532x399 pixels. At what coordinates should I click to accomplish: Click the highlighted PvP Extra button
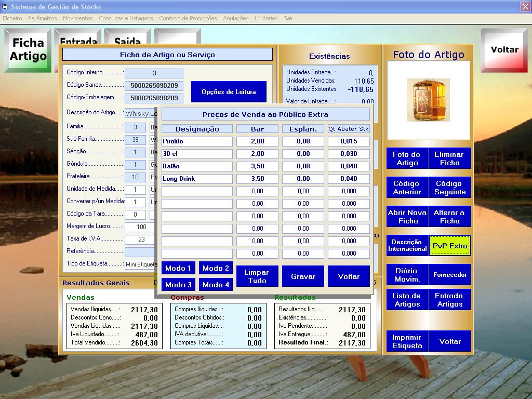click(450, 246)
